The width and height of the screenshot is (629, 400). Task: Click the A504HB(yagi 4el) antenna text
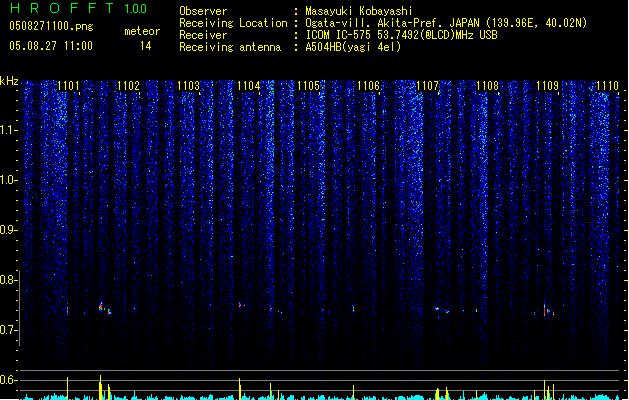pyautogui.click(x=353, y=47)
